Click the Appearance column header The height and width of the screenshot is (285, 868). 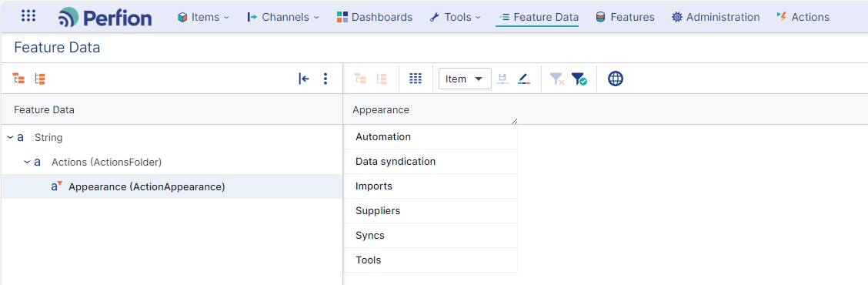tap(381, 110)
